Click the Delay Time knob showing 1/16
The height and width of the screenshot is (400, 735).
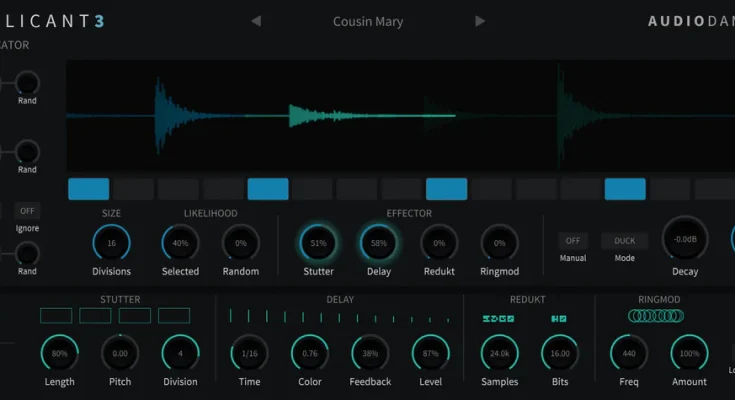click(249, 353)
